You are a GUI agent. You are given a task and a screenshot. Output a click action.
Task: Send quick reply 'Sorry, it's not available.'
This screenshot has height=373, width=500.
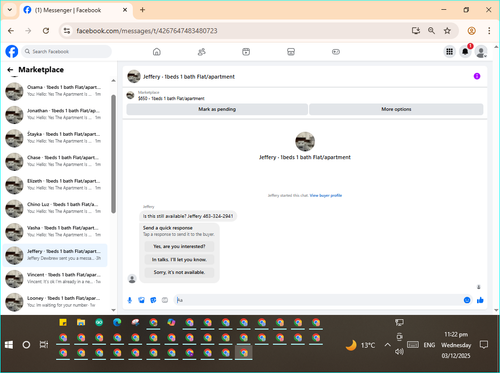pos(179,272)
